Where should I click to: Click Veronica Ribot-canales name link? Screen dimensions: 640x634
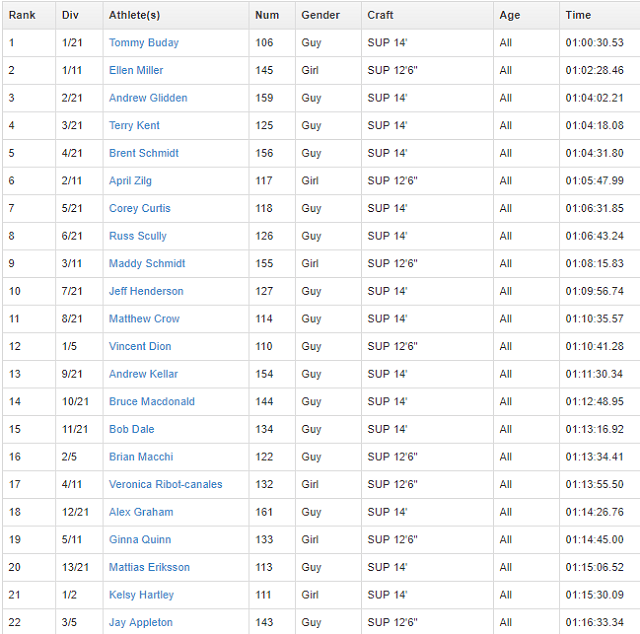[x=165, y=484]
